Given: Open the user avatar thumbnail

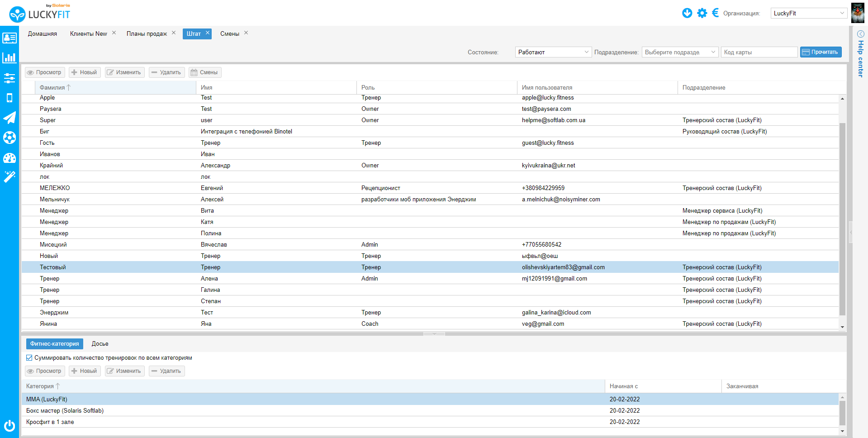Looking at the screenshot, I should coord(858,13).
